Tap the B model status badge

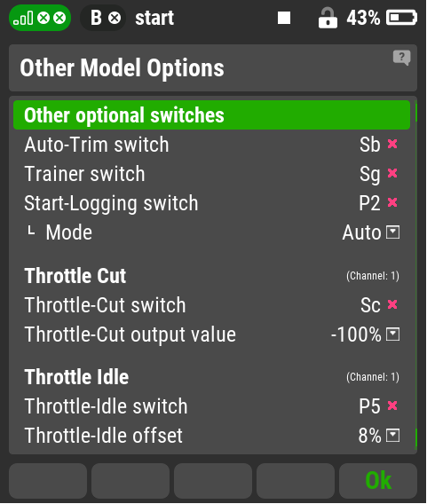click(x=103, y=18)
